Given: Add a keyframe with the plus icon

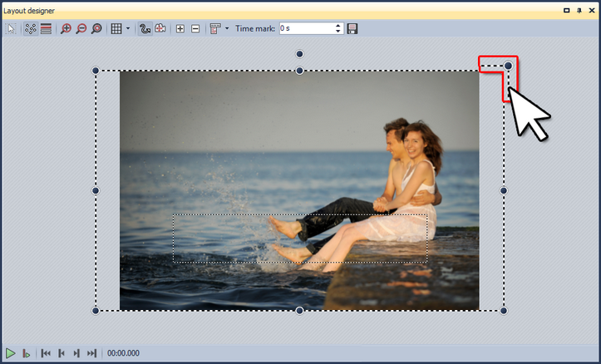Looking at the screenshot, I should [x=180, y=28].
